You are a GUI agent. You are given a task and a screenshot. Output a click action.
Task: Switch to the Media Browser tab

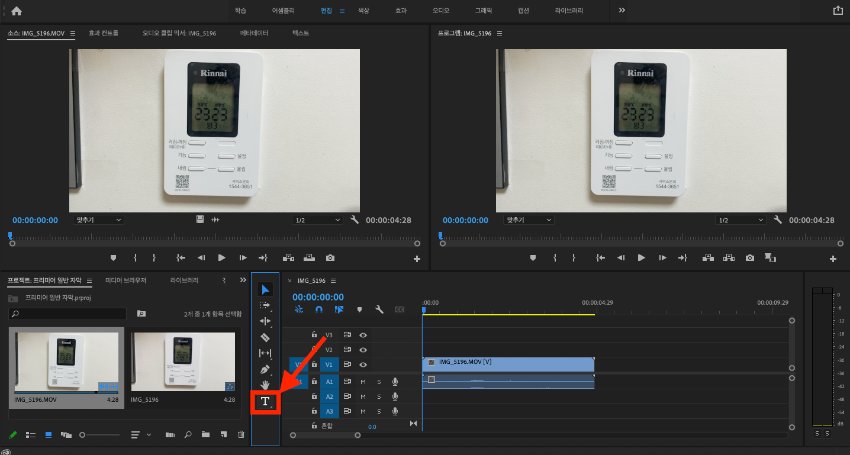click(126, 280)
